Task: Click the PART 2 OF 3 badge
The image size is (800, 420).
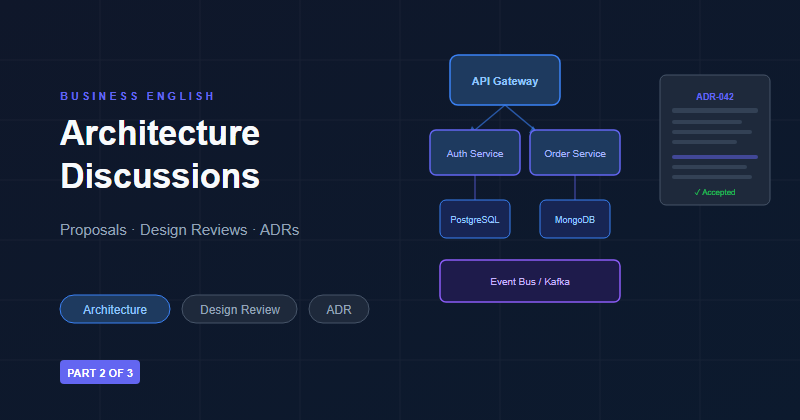Action: (100, 373)
